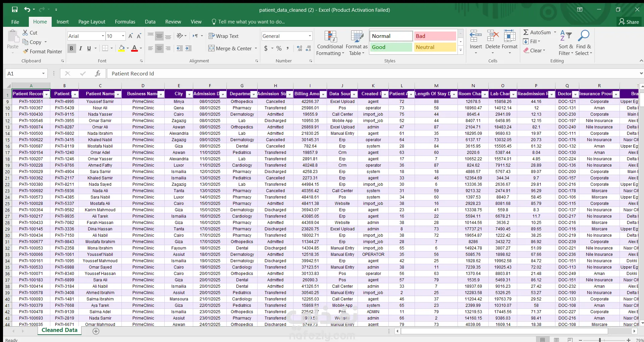
Task: Click the Share button
Action: pos(629,22)
